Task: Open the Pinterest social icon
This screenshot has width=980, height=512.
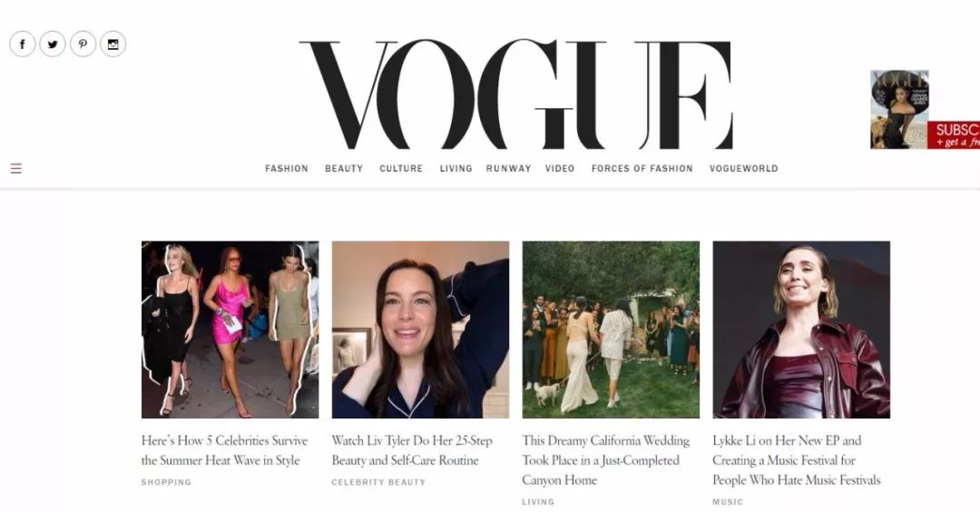Action: [83, 44]
